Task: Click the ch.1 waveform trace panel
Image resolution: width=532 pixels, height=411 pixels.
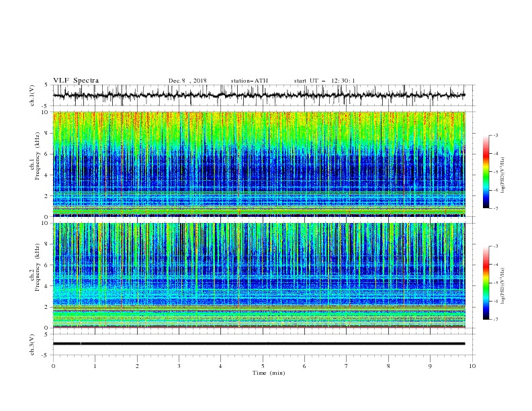Action: tap(264, 95)
